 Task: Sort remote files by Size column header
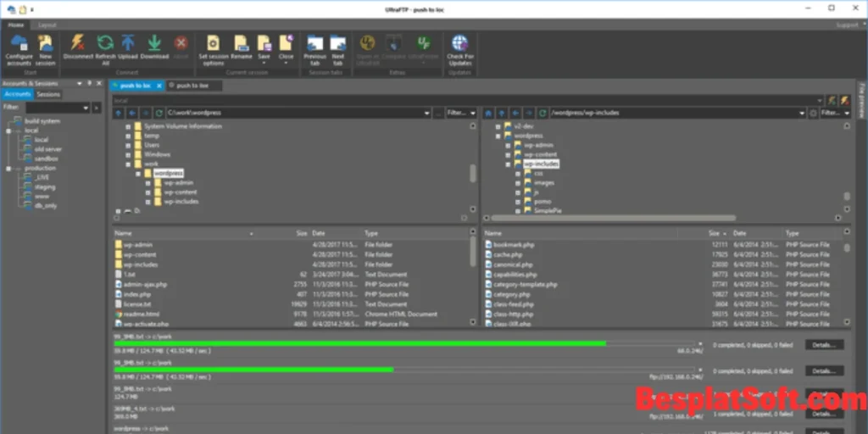[714, 234]
